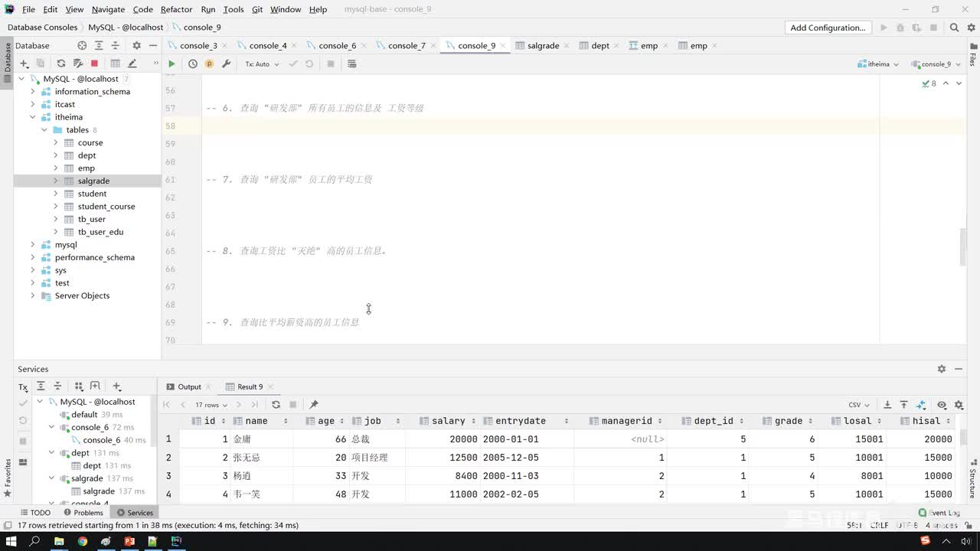Toggle the TODO tool window button
Viewport: 980px width, 551px height.
tap(34, 513)
